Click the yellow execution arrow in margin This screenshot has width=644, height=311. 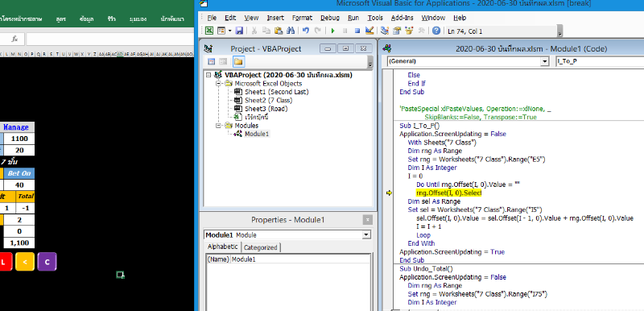[x=389, y=193]
